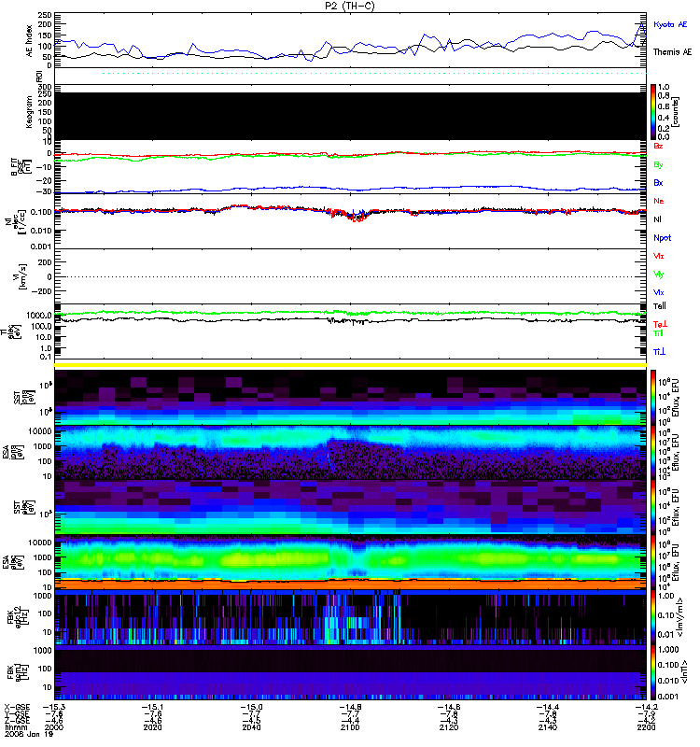Click the red Bz legend label
This screenshot has height=747, width=700.
click(658, 146)
